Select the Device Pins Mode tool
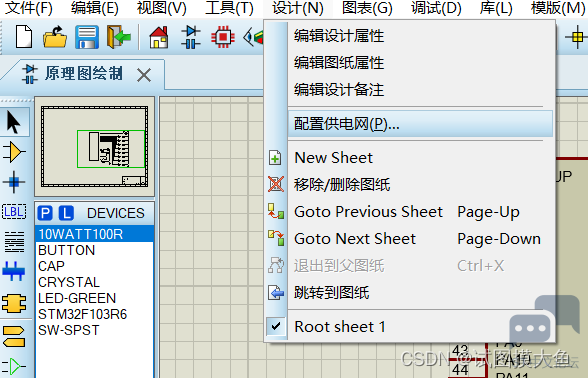Screen dimensions: 588x378 [14, 366]
